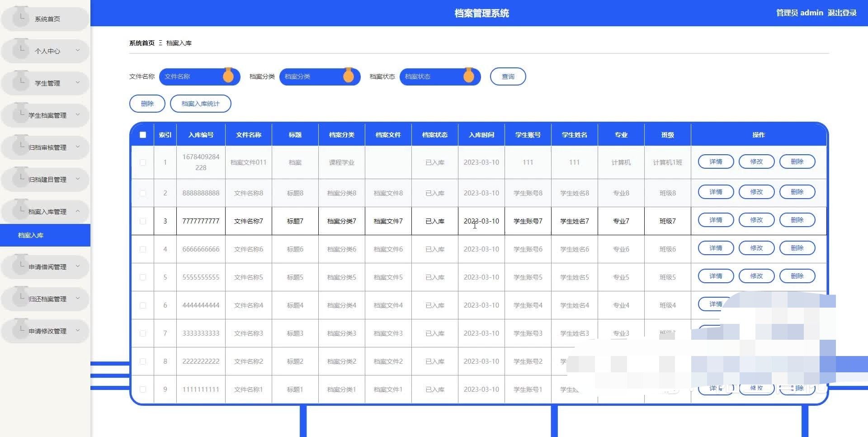Image resolution: width=868 pixels, height=437 pixels.
Task: Toggle the select-all checkbox in table header
Action: click(x=143, y=135)
